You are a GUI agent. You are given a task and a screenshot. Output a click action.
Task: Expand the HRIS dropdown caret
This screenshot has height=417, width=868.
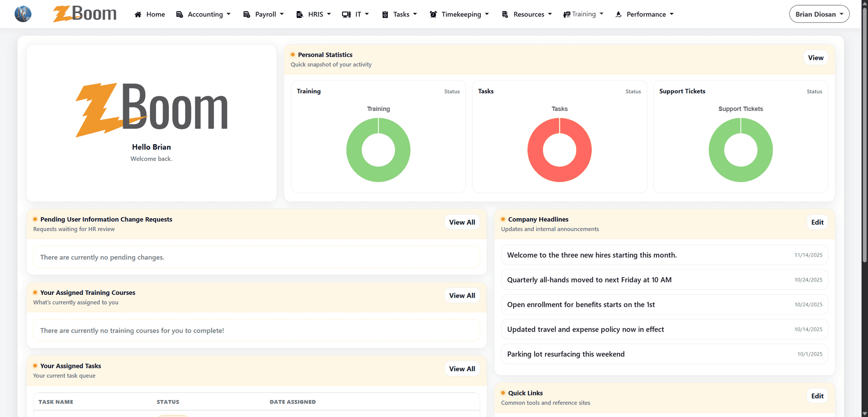[329, 14]
